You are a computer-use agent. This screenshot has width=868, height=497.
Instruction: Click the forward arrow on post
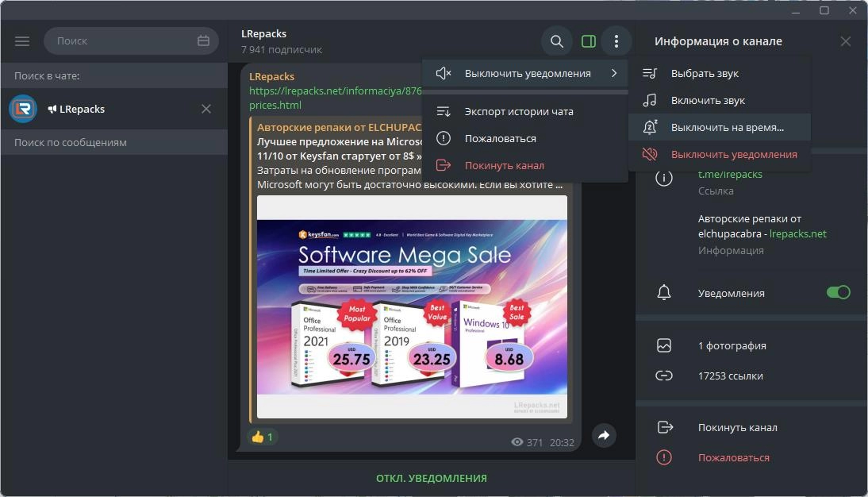tap(604, 436)
